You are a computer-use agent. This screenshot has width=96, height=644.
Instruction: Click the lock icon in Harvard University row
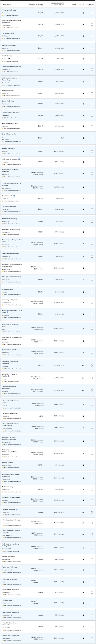(x=83, y=36)
